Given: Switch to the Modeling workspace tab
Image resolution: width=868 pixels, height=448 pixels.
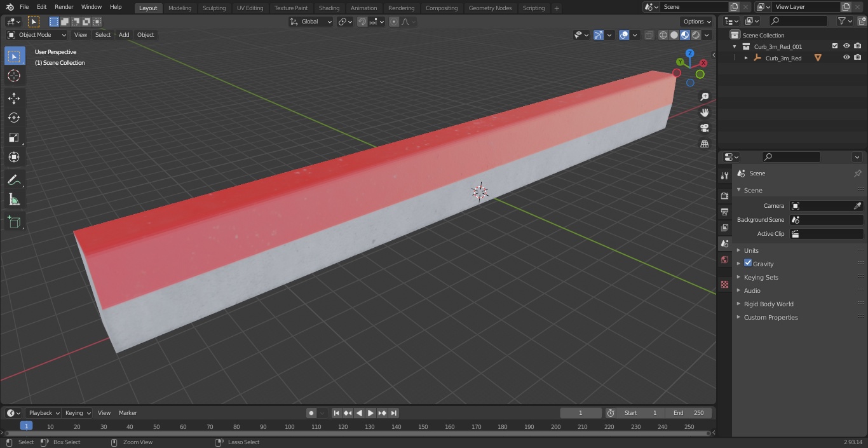Looking at the screenshot, I should pos(180,8).
